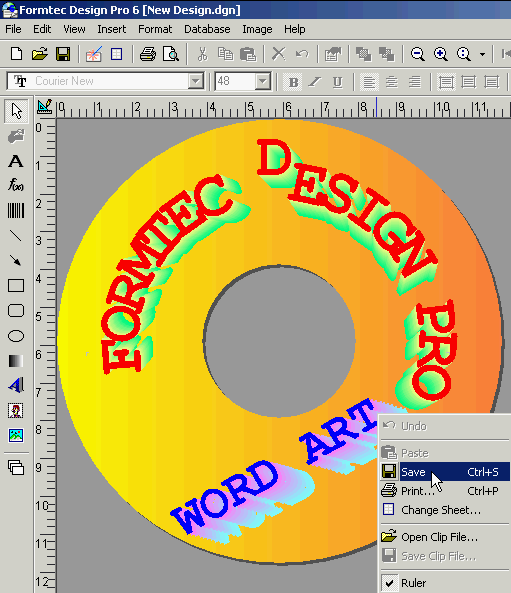
Task: Expand the zoom options dropdown arrow
Action: coord(482,54)
